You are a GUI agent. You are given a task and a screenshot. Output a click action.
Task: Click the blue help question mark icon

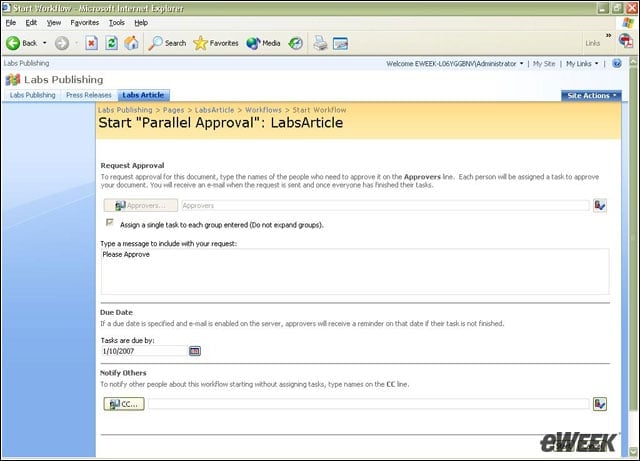click(x=617, y=63)
